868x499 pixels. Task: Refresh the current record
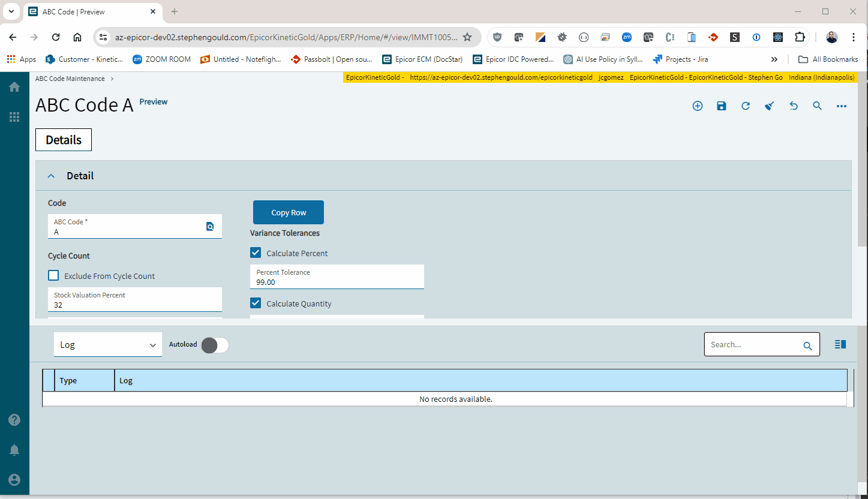(x=746, y=106)
